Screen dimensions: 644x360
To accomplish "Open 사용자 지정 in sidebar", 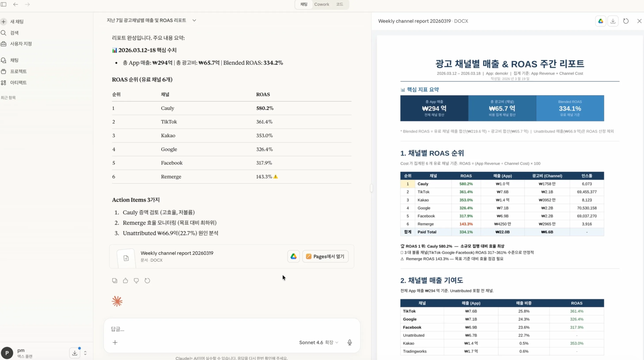I will (x=16, y=44).
